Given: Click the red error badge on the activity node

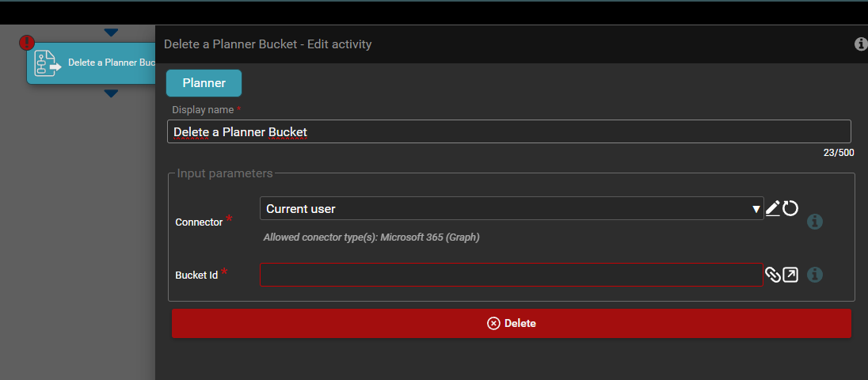Looking at the screenshot, I should (27, 43).
